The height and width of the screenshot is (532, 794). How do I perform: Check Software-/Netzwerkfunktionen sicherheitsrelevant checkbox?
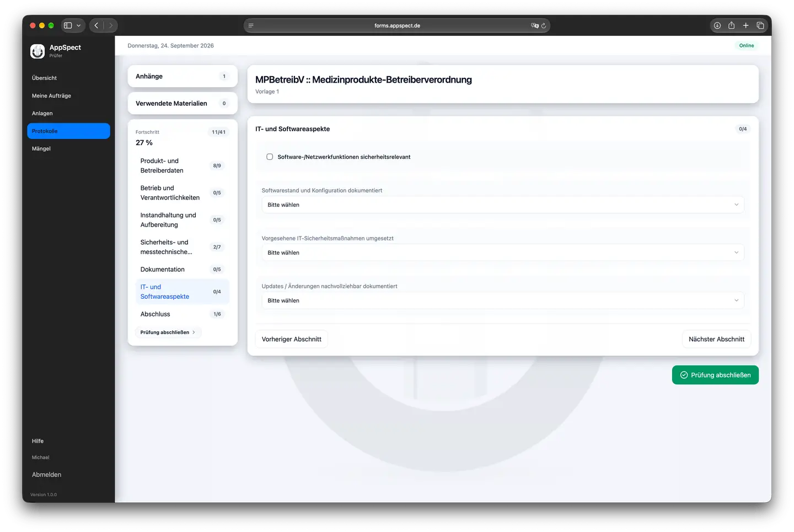pos(270,157)
